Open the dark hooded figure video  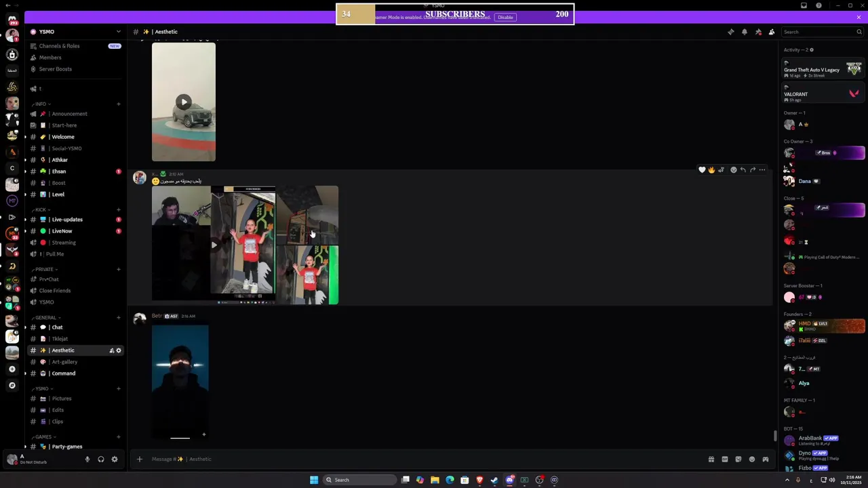180,382
